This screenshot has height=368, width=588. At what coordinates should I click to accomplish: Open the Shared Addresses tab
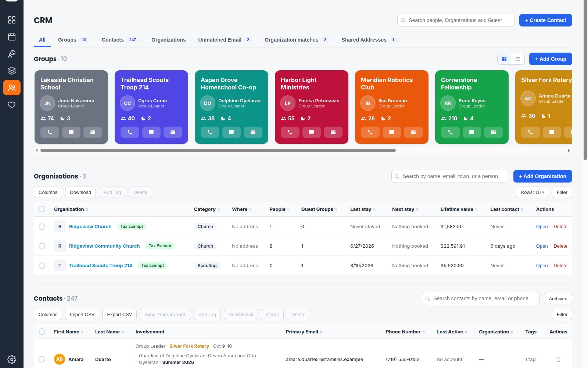369,40
